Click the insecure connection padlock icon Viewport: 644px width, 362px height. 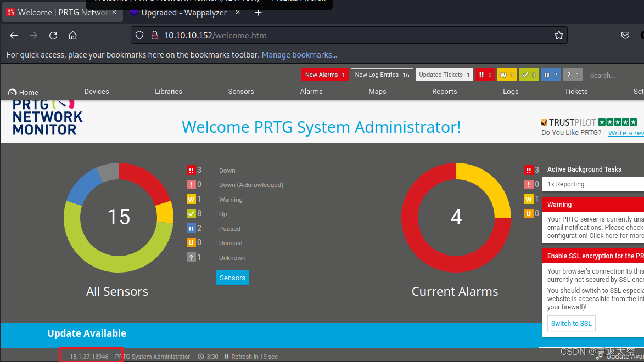coord(154,36)
